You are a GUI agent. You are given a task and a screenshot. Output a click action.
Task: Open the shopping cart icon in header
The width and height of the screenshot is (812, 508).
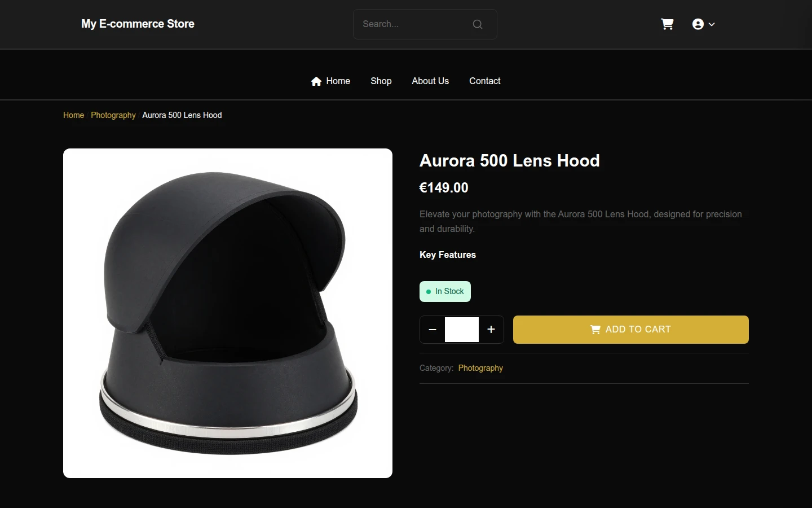click(667, 24)
